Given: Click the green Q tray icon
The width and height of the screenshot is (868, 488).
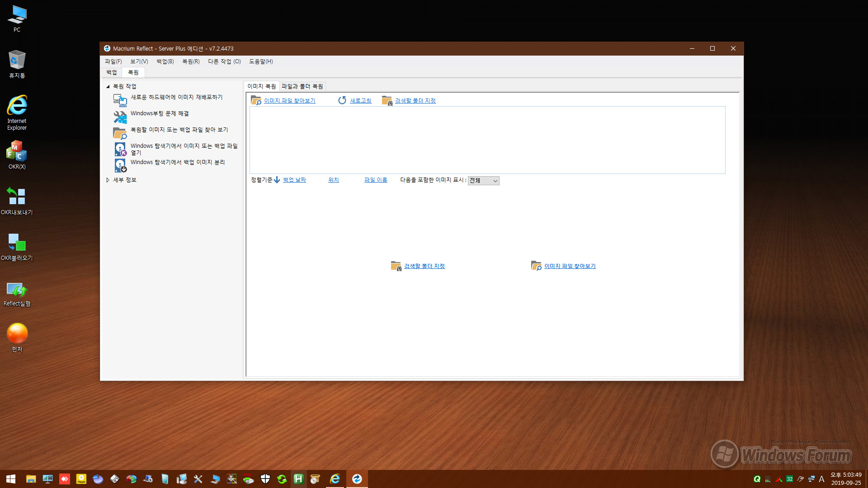Looking at the screenshot, I should point(757,479).
